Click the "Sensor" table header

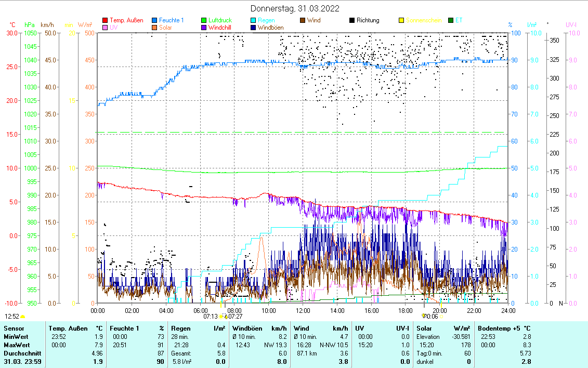click(14, 328)
